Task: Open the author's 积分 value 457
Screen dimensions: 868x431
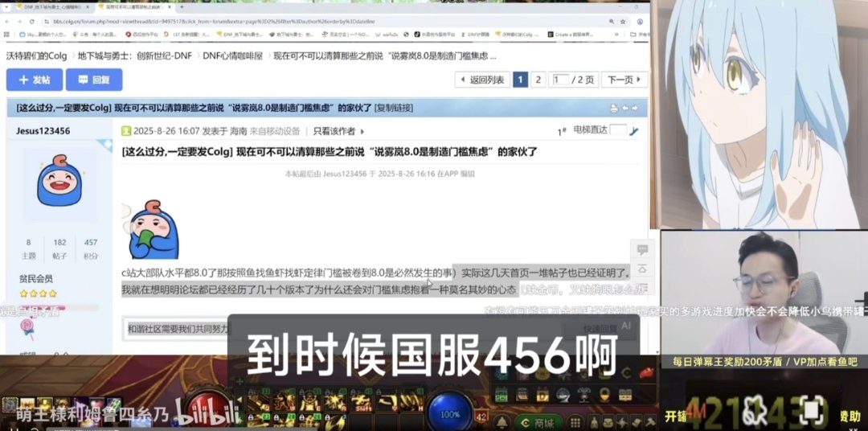Action: [x=91, y=243]
